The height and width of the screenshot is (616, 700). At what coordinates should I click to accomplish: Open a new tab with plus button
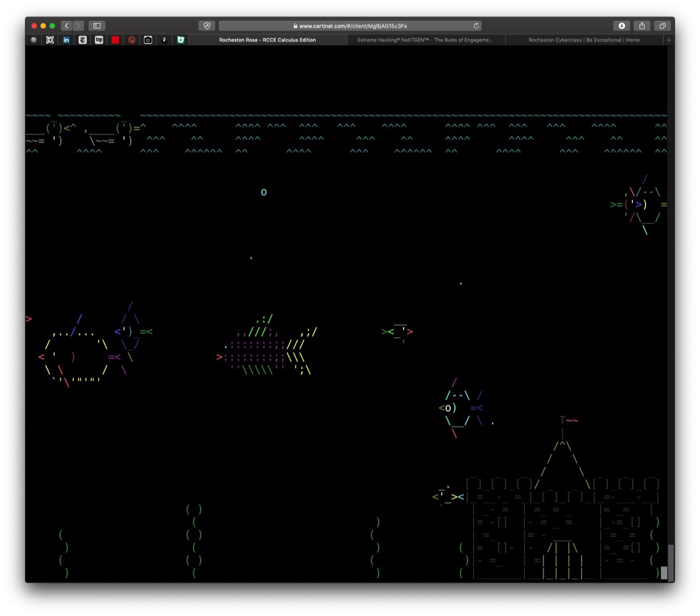click(x=668, y=40)
